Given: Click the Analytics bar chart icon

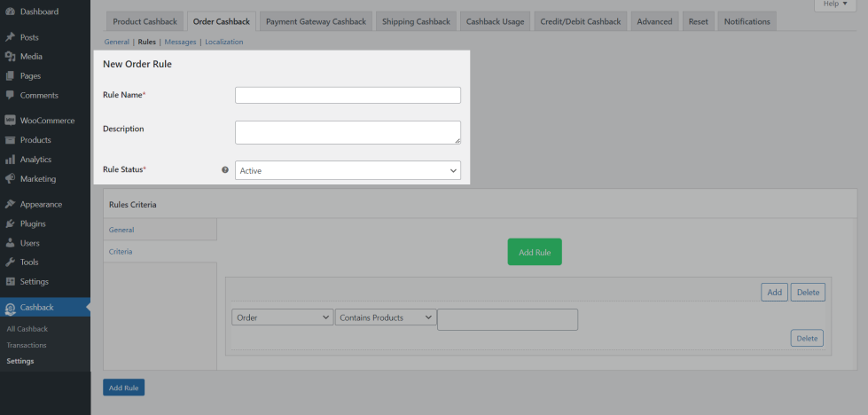Looking at the screenshot, I should [10, 160].
